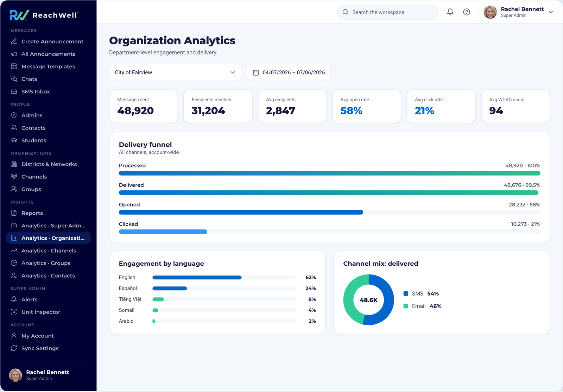The image size is (563, 392).
Task: Click the Channels broadcast tower icon
Action: (x=14, y=177)
